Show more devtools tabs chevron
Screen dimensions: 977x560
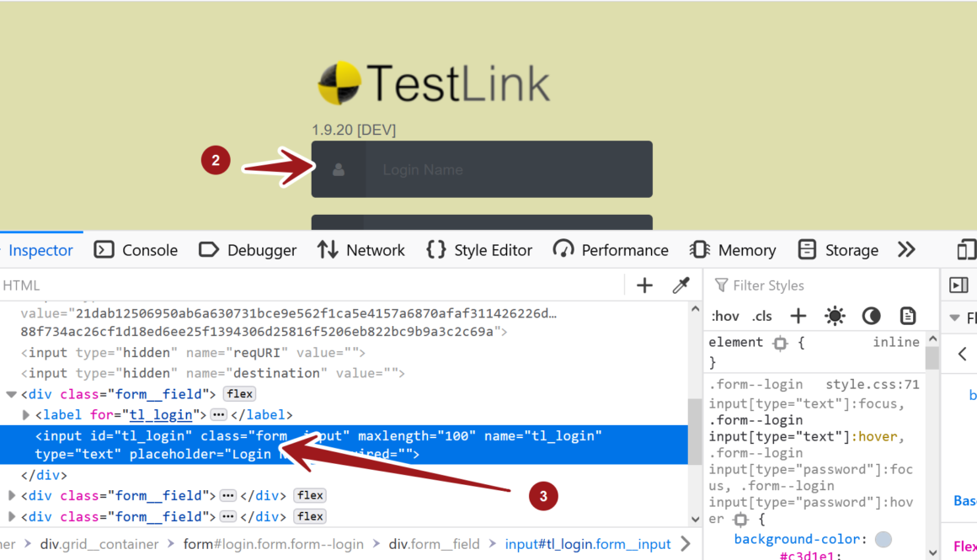click(906, 250)
